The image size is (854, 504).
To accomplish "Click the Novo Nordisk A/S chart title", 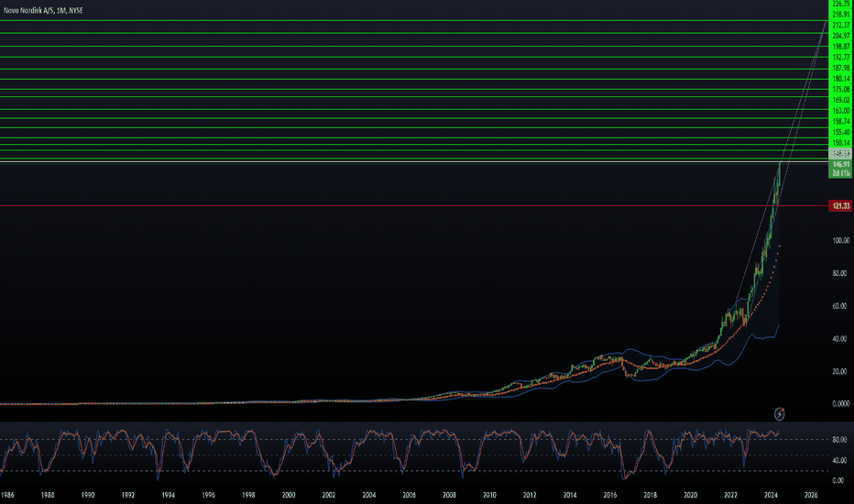I will tap(43, 10).
